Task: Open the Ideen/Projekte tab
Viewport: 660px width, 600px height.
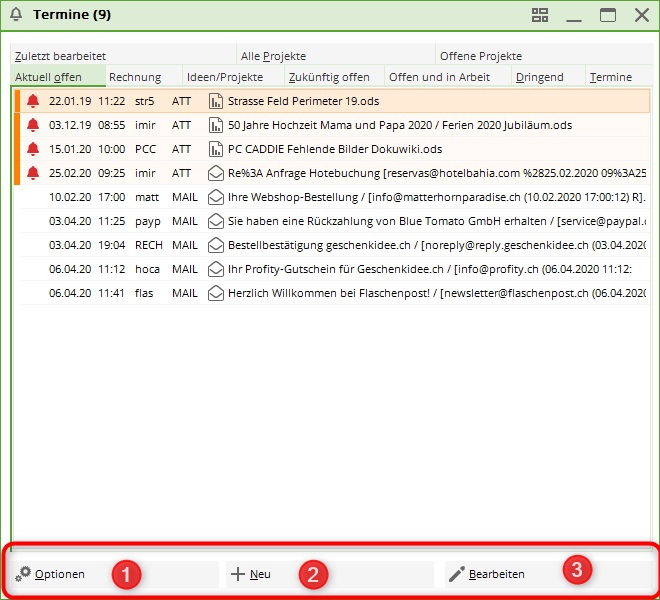Action: (225, 77)
